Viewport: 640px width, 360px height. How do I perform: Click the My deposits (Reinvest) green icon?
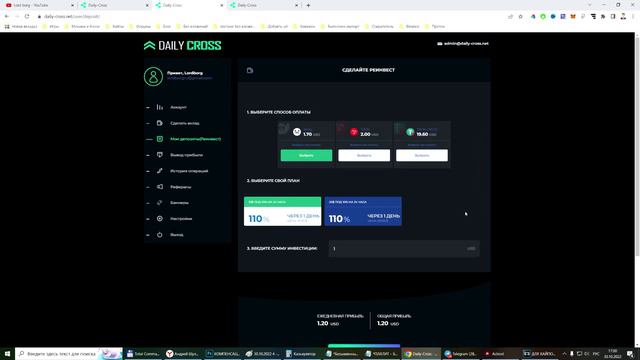pyautogui.click(x=160, y=139)
